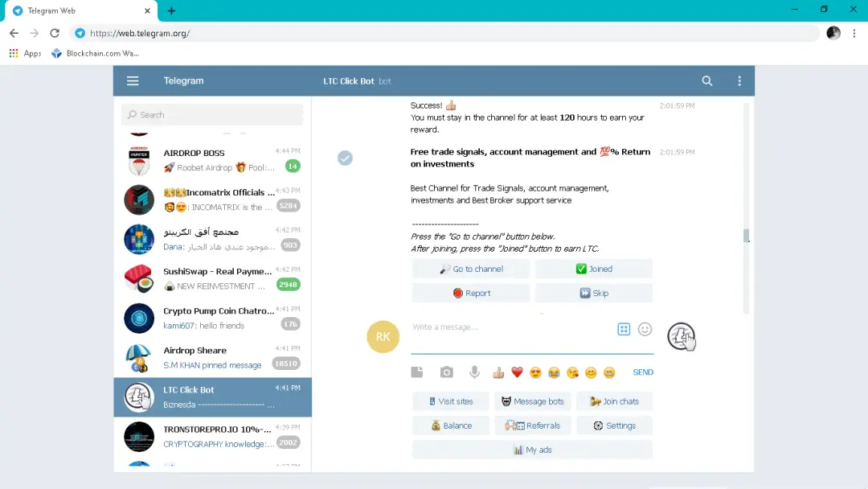Toggle the bot keyboard icon
The height and width of the screenshot is (489, 868).
click(x=624, y=329)
